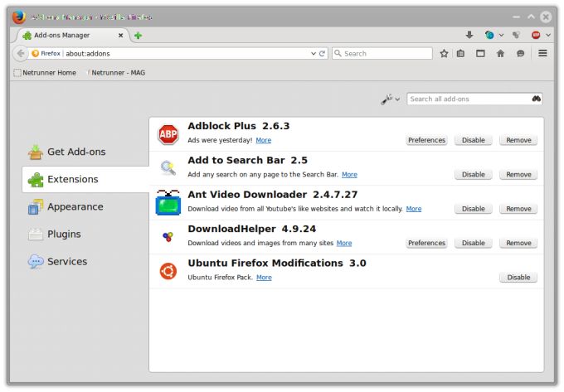Screen dimensions: 564x392
Task: Open the tools wrench dropdown for add-ons
Action: (391, 99)
